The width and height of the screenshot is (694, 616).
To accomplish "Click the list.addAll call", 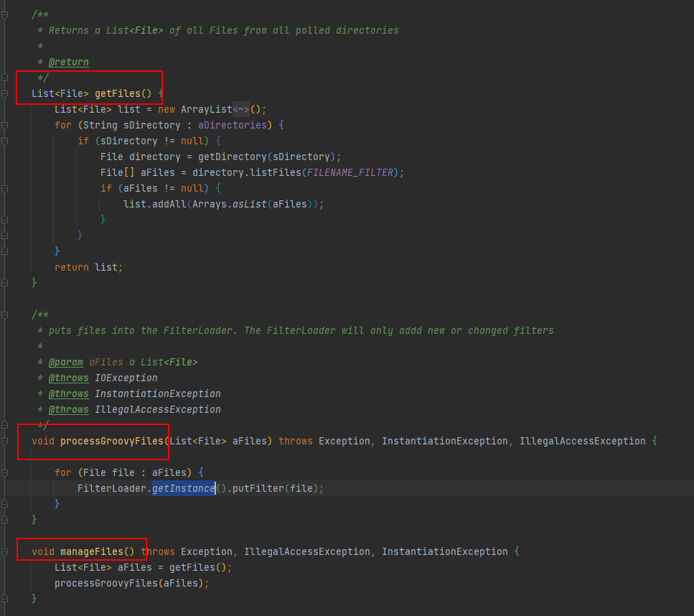I will tap(155, 204).
